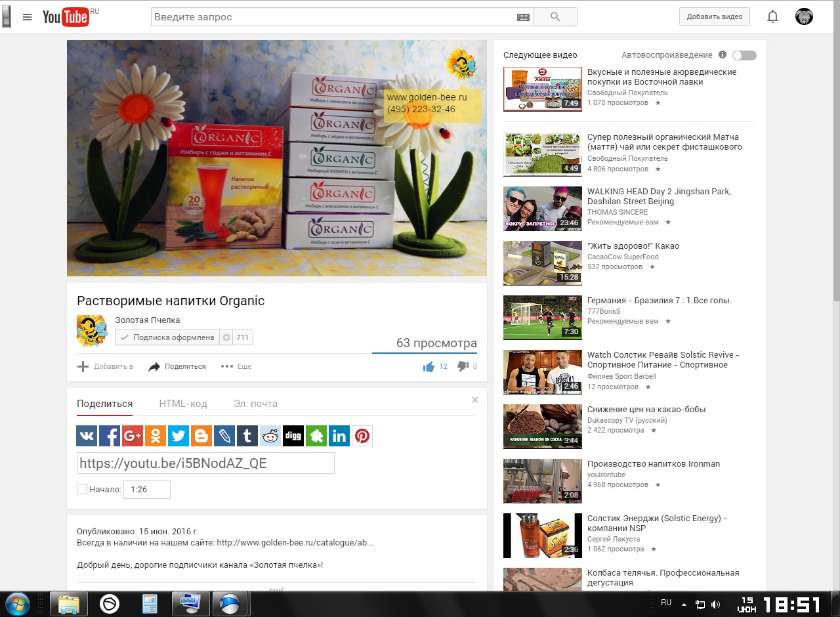Open the golden-bee.ru description link

click(295, 543)
